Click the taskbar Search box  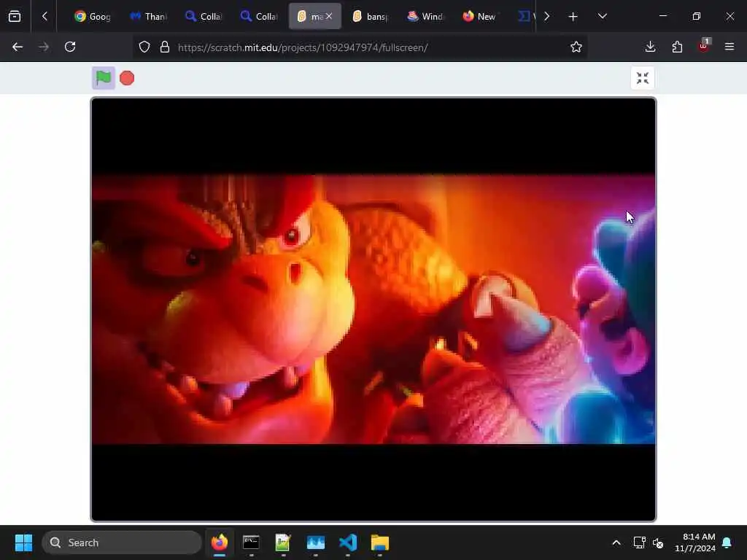122,542
